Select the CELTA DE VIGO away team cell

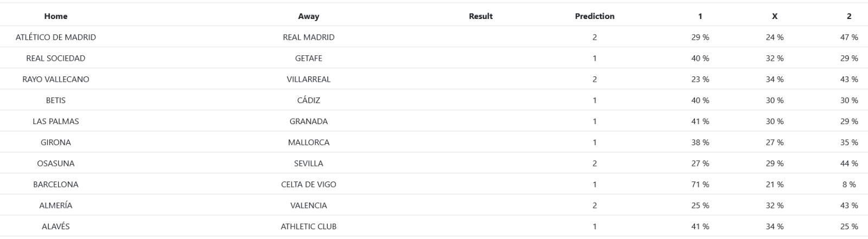click(309, 185)
